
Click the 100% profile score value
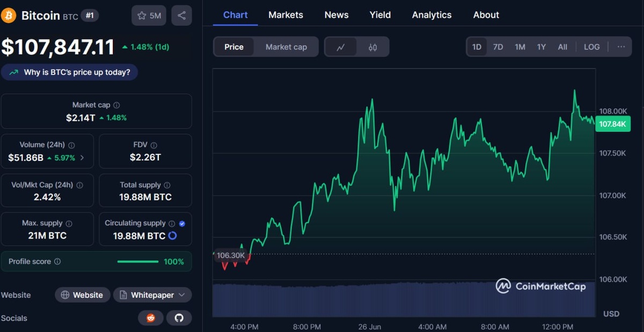click(174, 262)
